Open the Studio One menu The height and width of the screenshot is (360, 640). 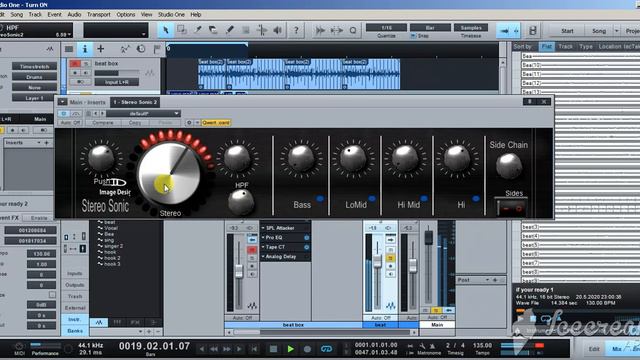171,14
